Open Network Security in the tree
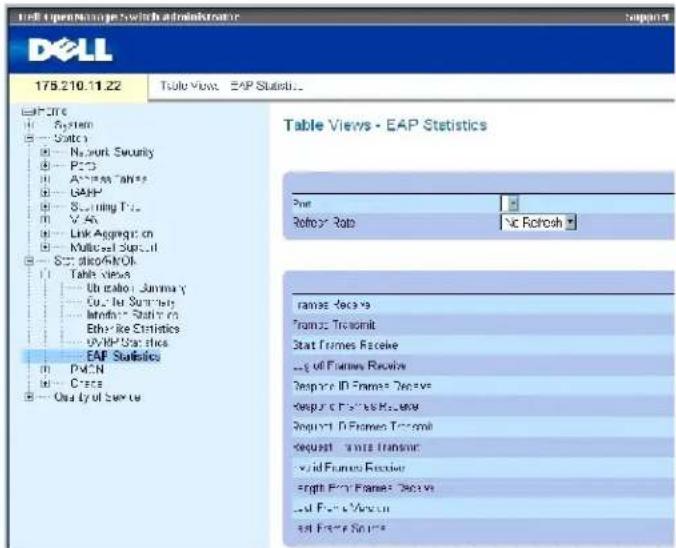Image resolution: width=676 pixels, height=548 pixels. [x=112, y=152]
